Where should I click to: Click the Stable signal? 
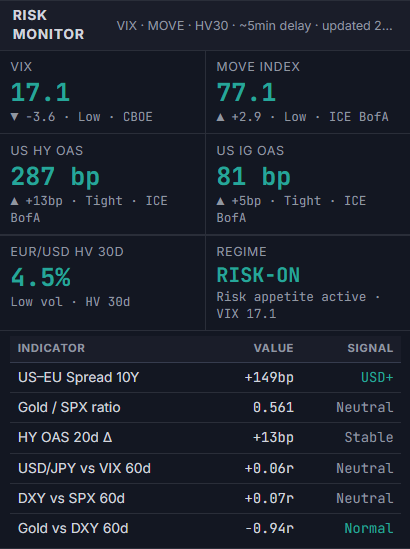click(369, 438)
